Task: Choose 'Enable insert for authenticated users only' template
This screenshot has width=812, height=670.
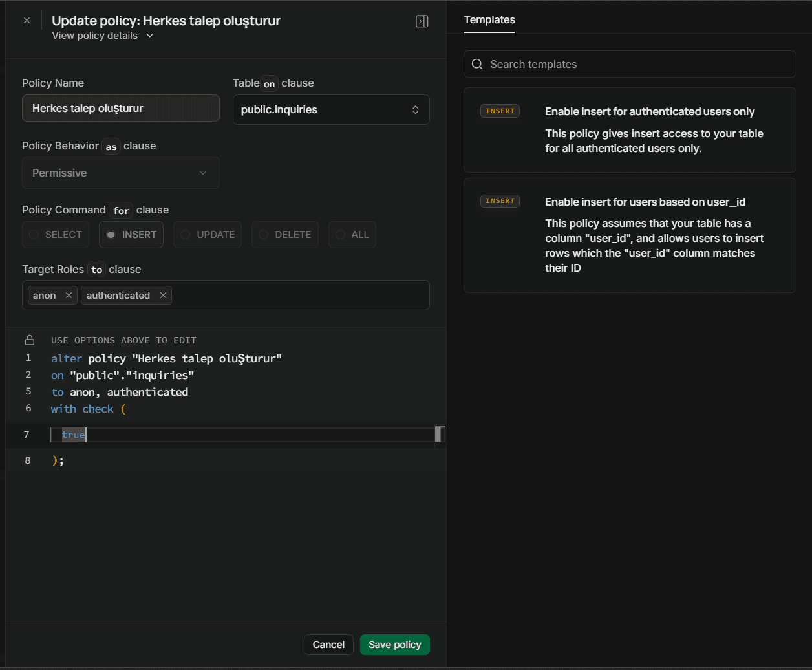Action: click(630, 130)
